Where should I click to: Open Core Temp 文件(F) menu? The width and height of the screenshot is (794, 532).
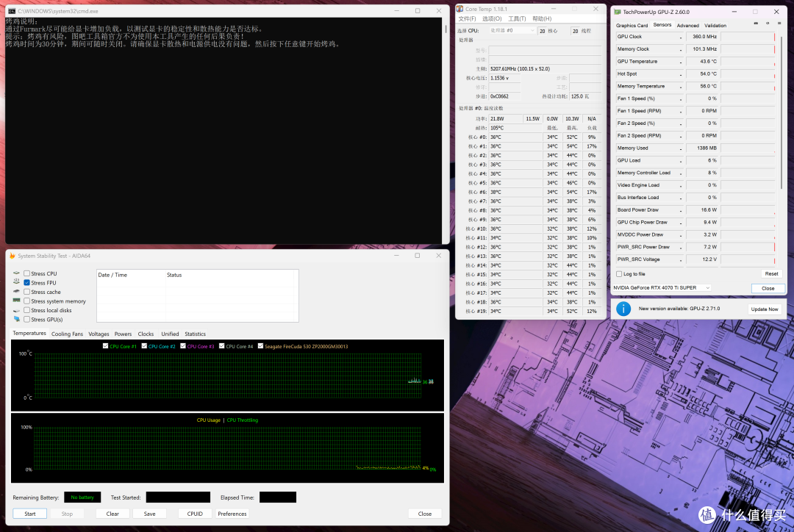(x=467, y=18)
